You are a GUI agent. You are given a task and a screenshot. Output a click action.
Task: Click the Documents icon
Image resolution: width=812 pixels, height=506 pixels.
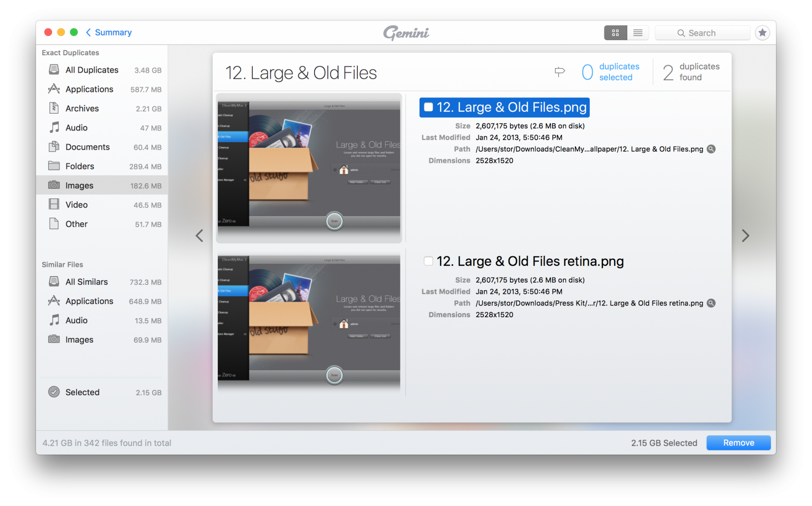pyautogui.click(x=54, y=147)
